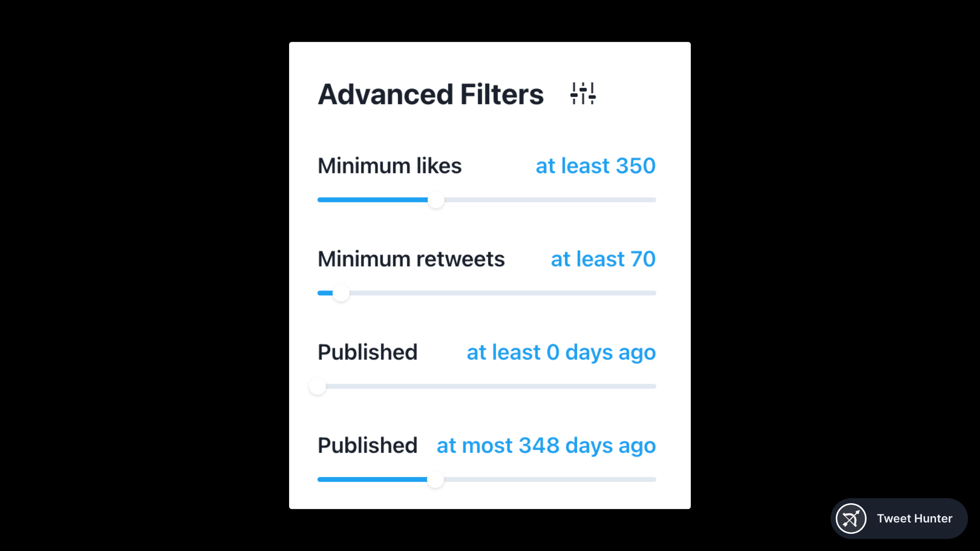Open the Tweet Hunter badge

coord(898,518)
